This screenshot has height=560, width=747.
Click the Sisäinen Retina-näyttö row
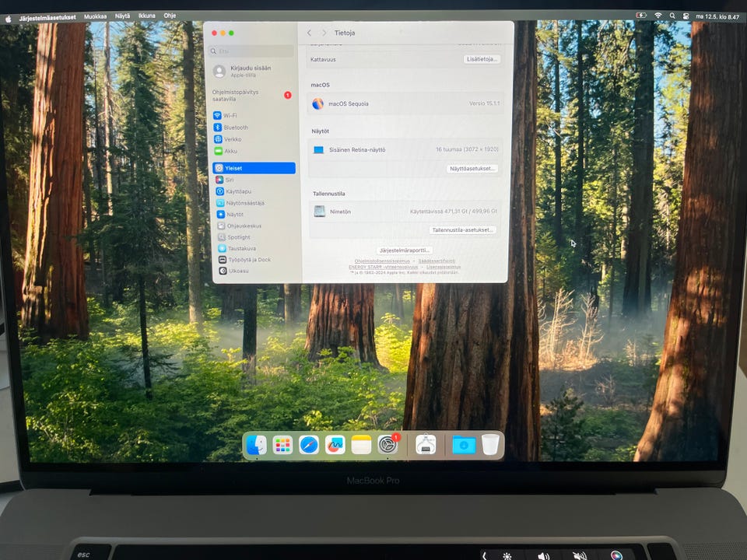405,149
